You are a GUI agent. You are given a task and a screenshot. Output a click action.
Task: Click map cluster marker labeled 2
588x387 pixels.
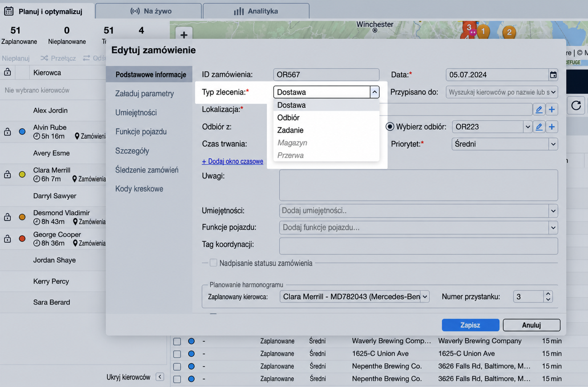[509, 32]
